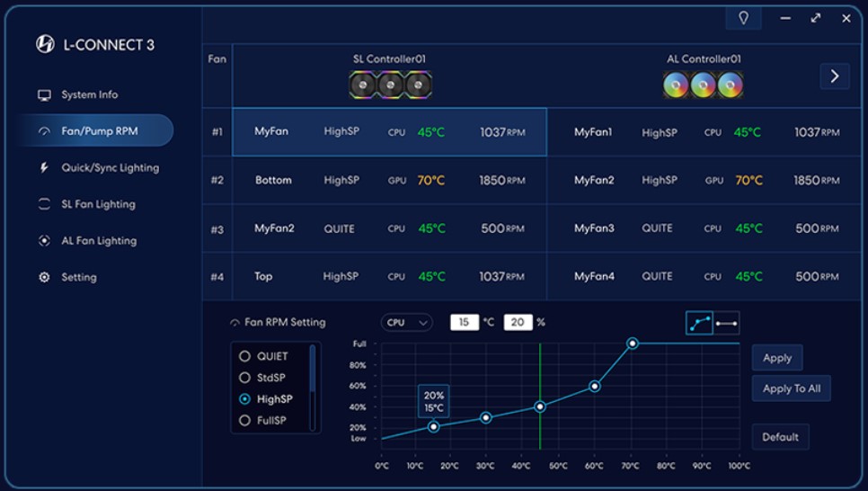Click the percent input field showing 20
868x491 pixels.
pyautogui.click(x=518, y=322)
